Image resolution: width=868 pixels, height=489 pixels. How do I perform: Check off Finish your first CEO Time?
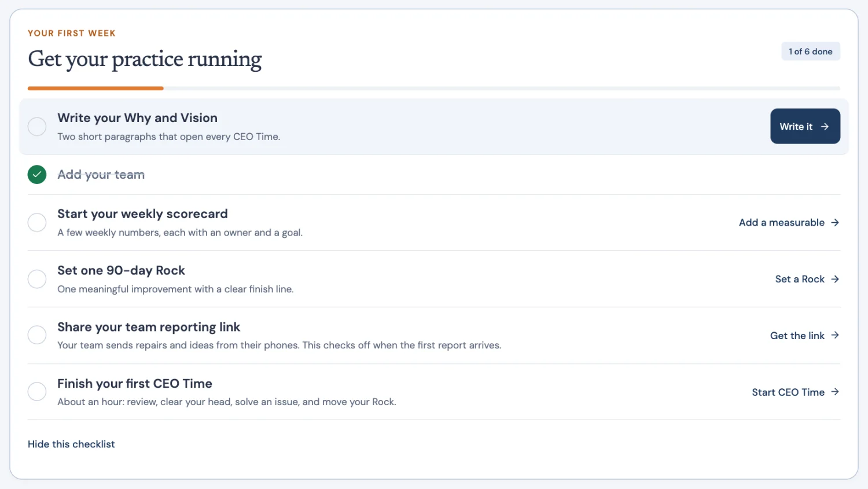37,392
